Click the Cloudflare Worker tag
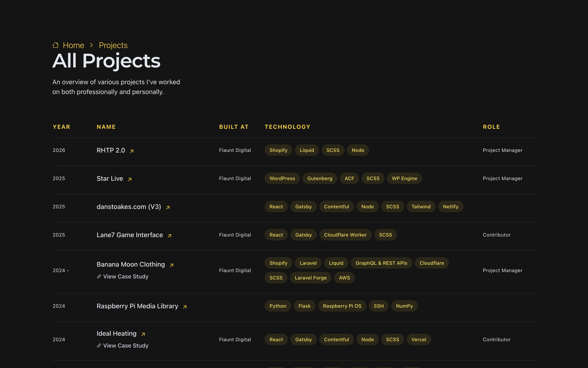The width and height of the screenshot is (588, 368). point(345,235)
